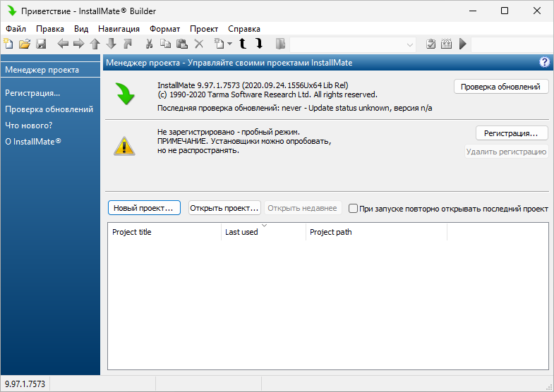Screen dimensions: 554x392
Task: Click the clipboard checkmark build icon
Action: (430, 44)
